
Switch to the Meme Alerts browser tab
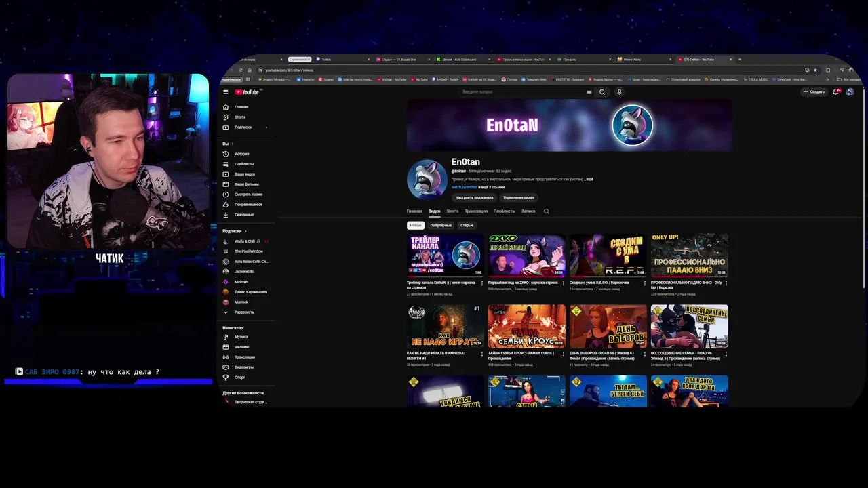(x=643, y=60)
